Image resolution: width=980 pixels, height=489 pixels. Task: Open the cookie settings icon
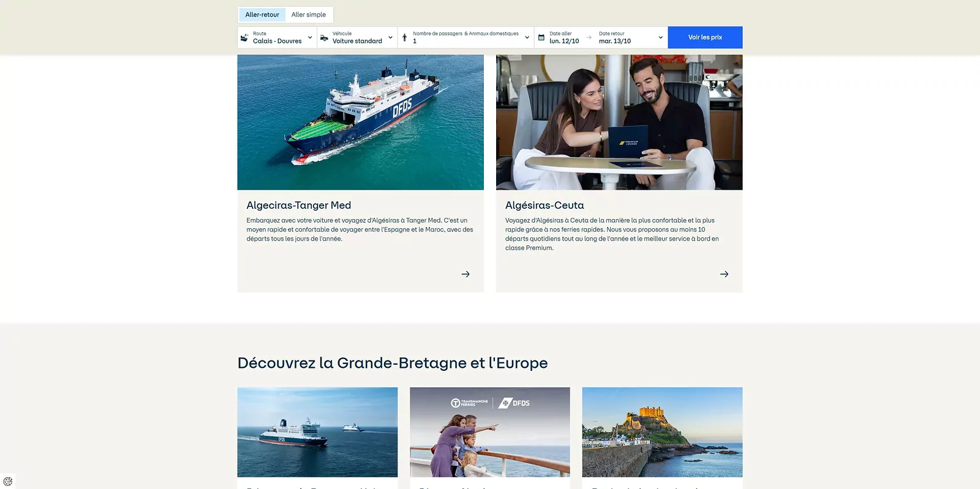pos(8,482)
